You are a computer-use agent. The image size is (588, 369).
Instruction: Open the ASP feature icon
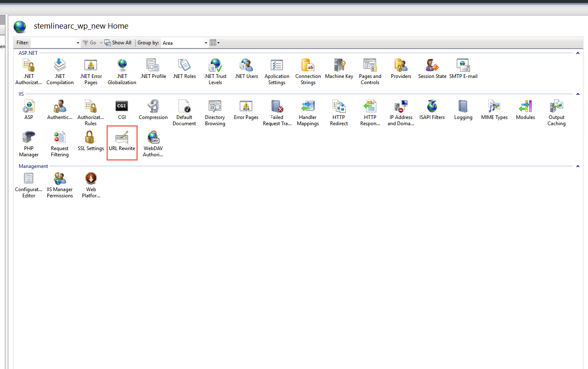tap(29, 110)
